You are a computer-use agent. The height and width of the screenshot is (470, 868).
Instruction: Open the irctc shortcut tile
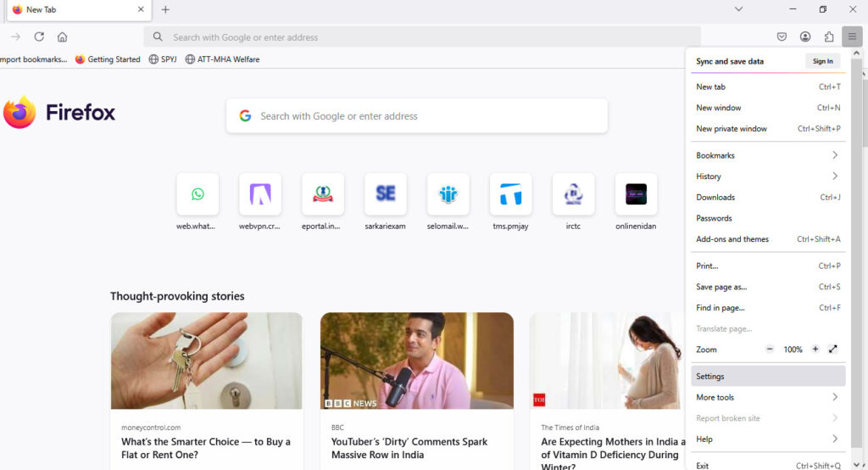573,194
